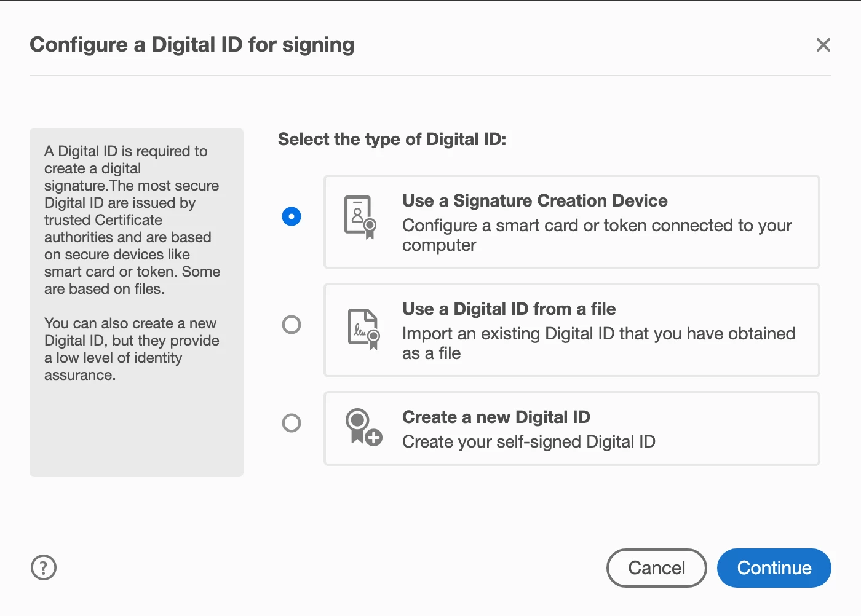Click the 'Create your self-signed Digital ID' text
The height and width of the screenshot is (616, 861).
pyautogui.click(x=528, y=442)
